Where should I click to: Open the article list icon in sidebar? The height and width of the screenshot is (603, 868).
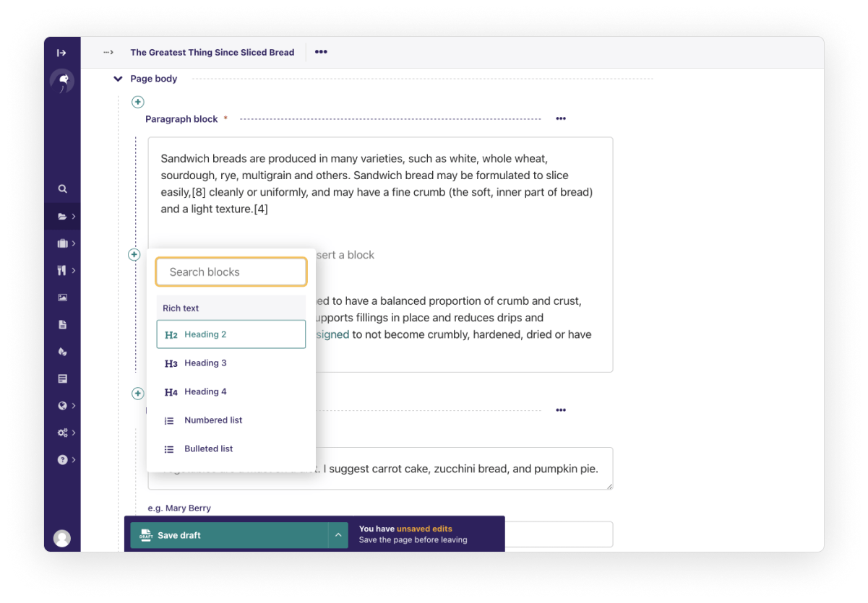click(x=62, y=378)
